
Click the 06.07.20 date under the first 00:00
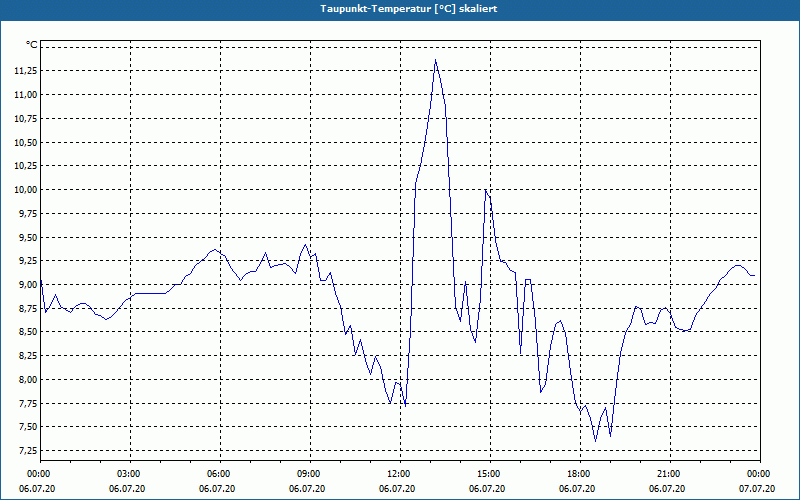click(37, 489)
